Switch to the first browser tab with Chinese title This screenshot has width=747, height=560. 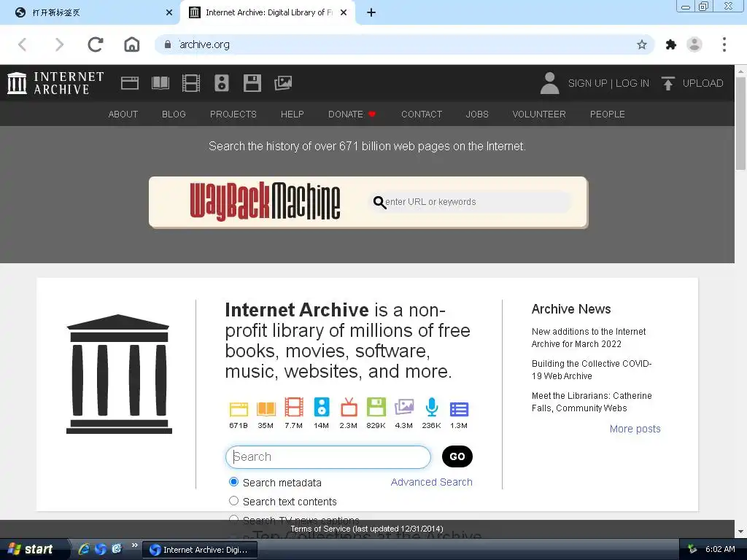[x=90, y=12]
